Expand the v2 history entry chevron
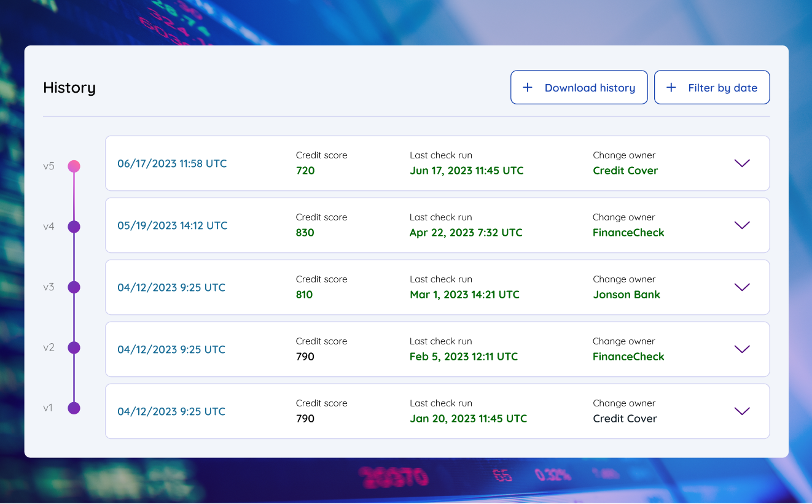The height and width of the screenshot is (504, 812). (x=741, y=349)
